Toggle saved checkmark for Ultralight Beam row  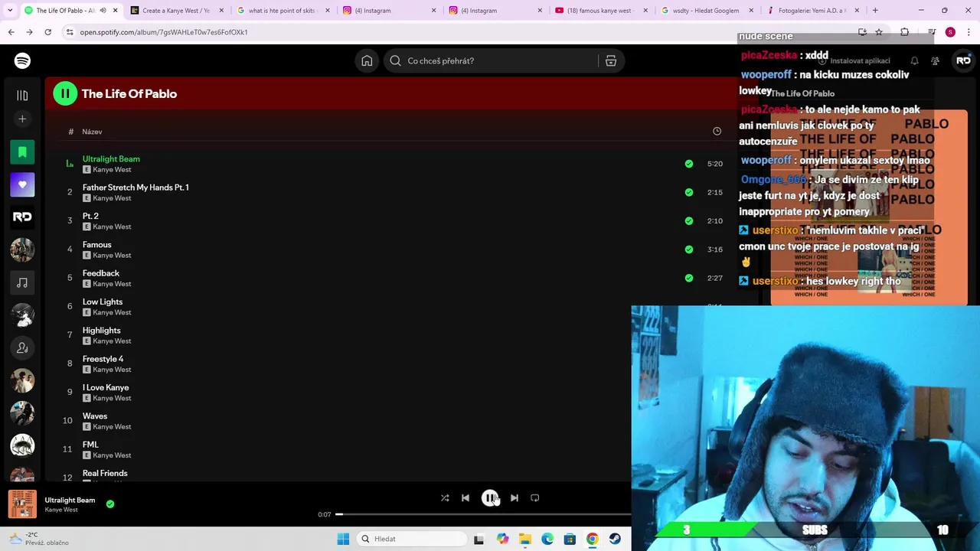tap(689, 164)
